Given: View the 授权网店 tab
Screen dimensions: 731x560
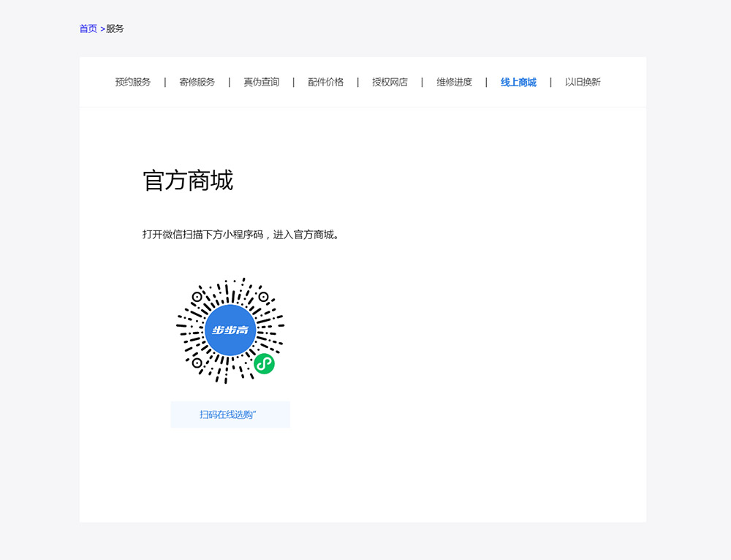Looking at the screenshot, I should click(390, 82).
